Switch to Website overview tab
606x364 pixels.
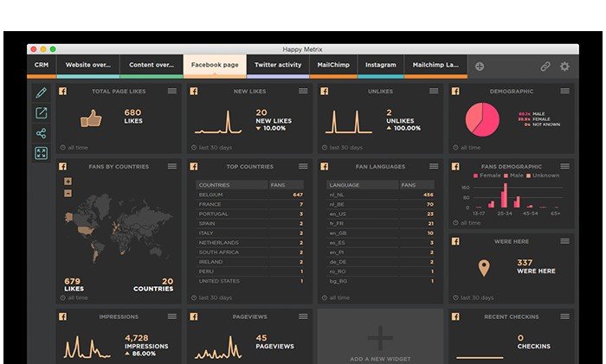[x=88, y=65]
